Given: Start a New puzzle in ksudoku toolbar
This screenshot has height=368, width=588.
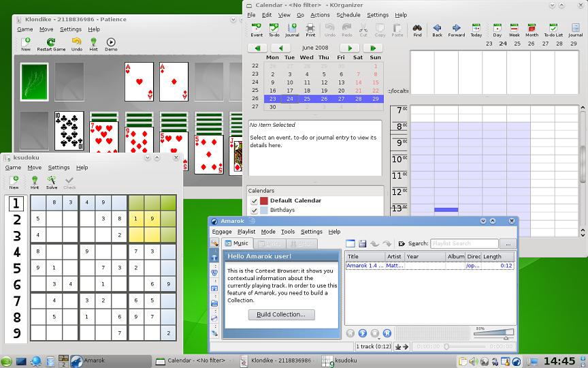Looking at the screenshot, I should (14, 183).
